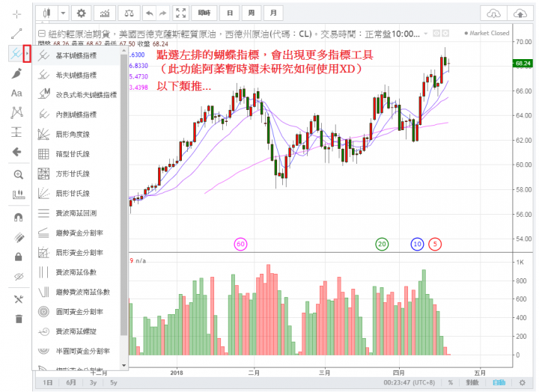Click the candlestick chart style button
Screen dimensions: 539x392
pos(46,13)
